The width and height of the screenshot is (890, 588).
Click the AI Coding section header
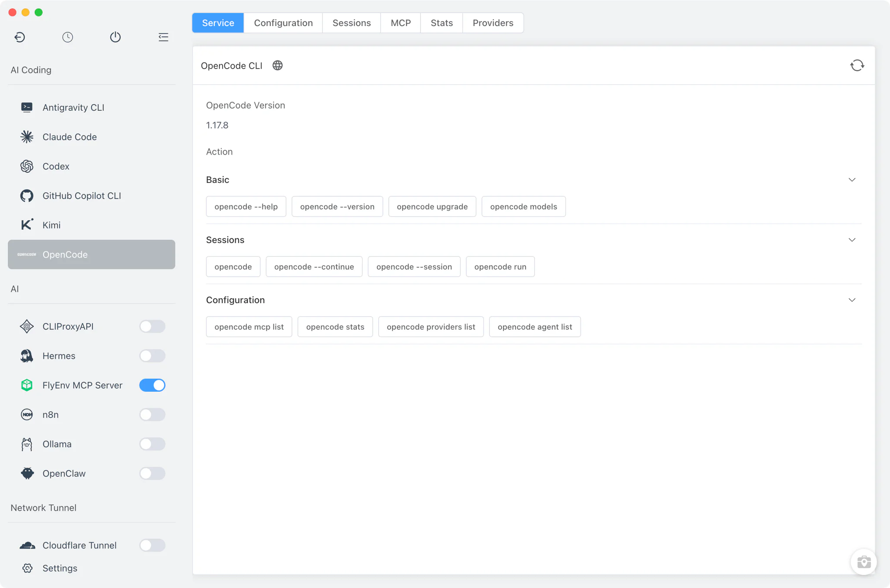click(31, 70)
